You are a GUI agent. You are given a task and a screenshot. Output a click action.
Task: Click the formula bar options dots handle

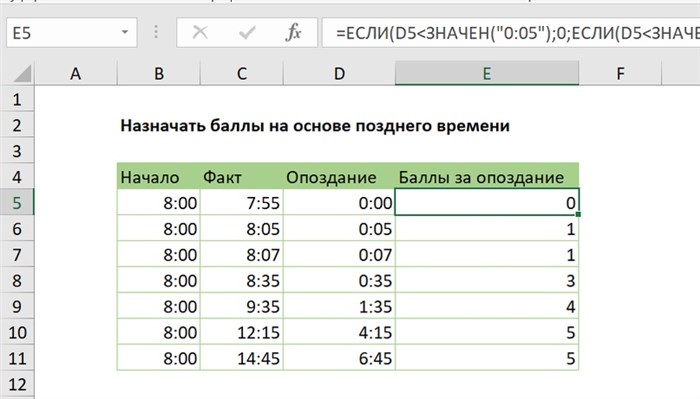pyautogui.click(x=156, y=32)
